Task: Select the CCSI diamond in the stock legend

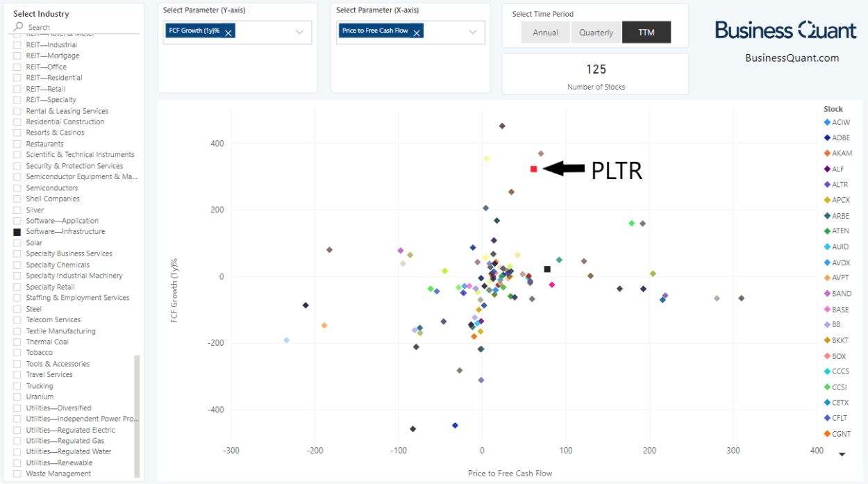Action: (x=827, y=387)
